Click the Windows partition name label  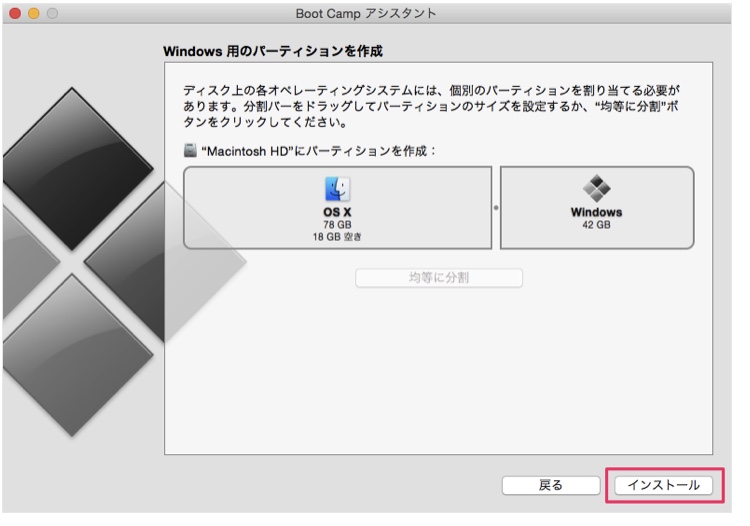(596, 212)
